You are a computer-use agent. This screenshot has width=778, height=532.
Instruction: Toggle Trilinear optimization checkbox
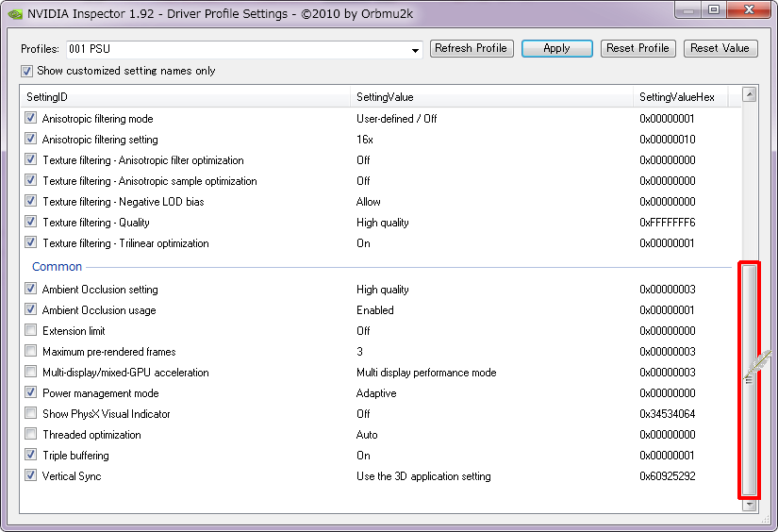click(31, 242)
